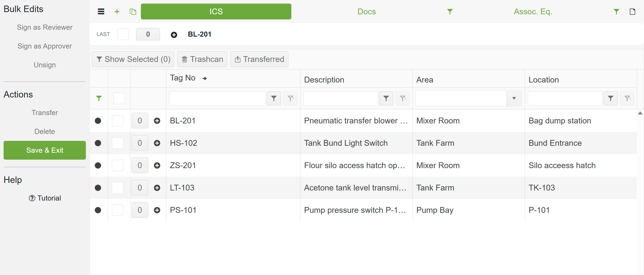Clear the Tag No column filter
The width and height of the screenshot is (644, 275).
[x=290, y=99]
